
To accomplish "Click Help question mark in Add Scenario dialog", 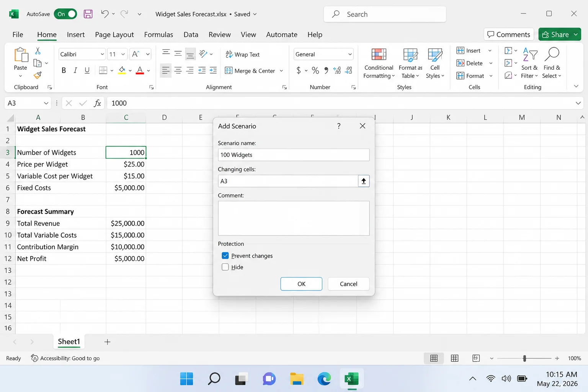I will (x=339, y=126).
